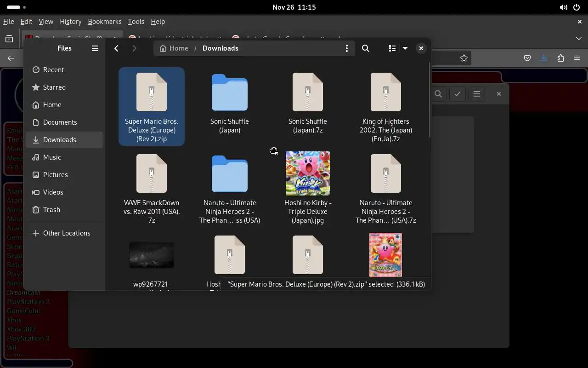Open the View menu in Firefox
Image resolution: width=588 pixels, height=368 pixels.
(x=46, y=22)
